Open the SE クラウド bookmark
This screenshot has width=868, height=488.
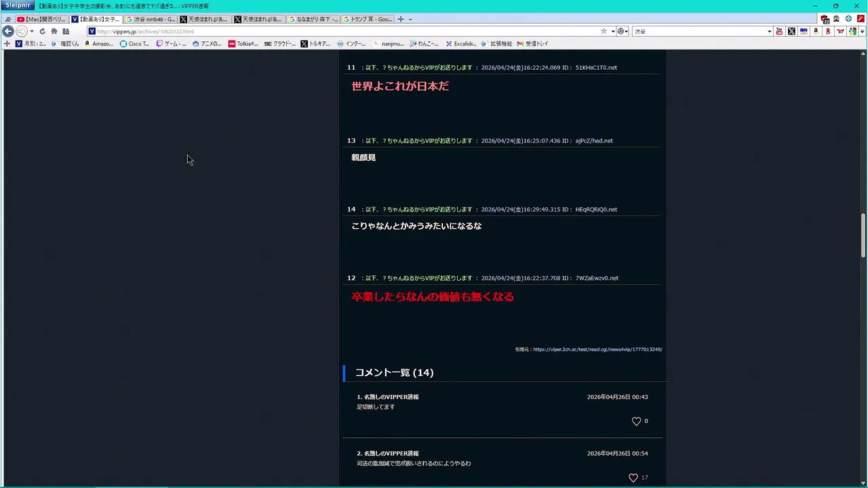tap(279, 43)
